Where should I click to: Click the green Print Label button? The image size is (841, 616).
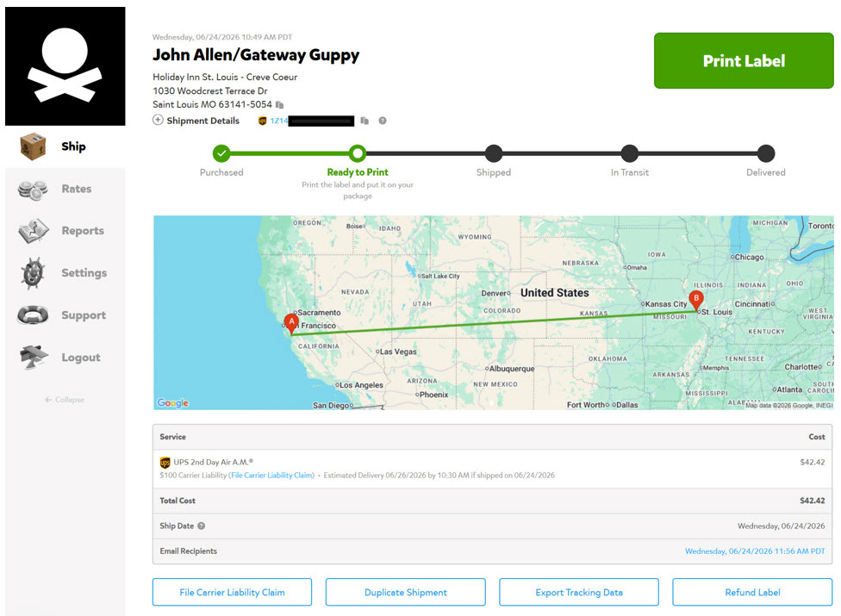[744, 60]
